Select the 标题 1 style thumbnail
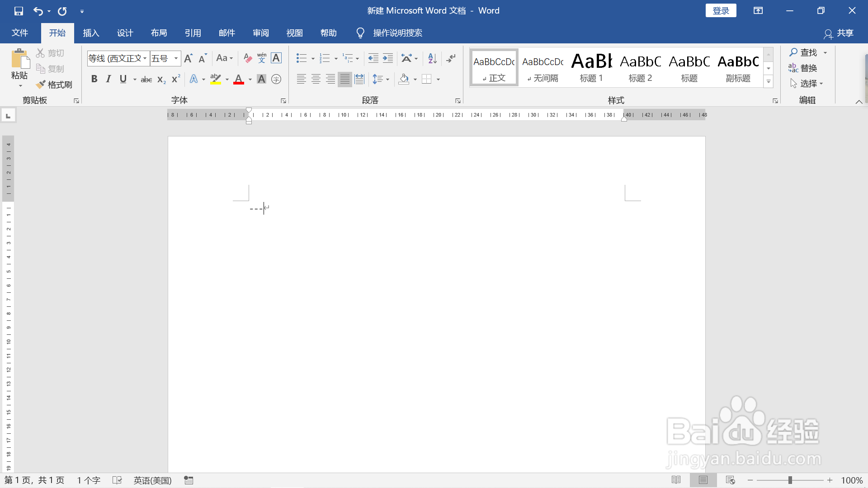Viewport: 868px width, 488px height. coord(591,68)
